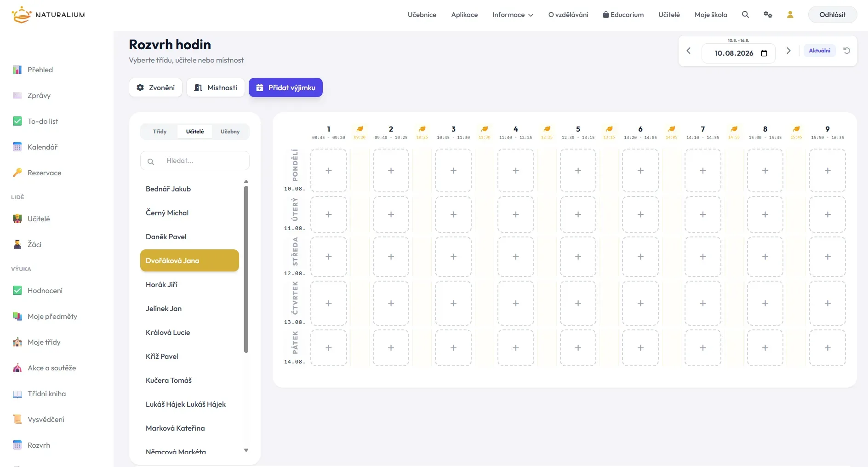Select the Učitelé tab in the list panel
The image size is (868, 467).
tap(195, 132)
